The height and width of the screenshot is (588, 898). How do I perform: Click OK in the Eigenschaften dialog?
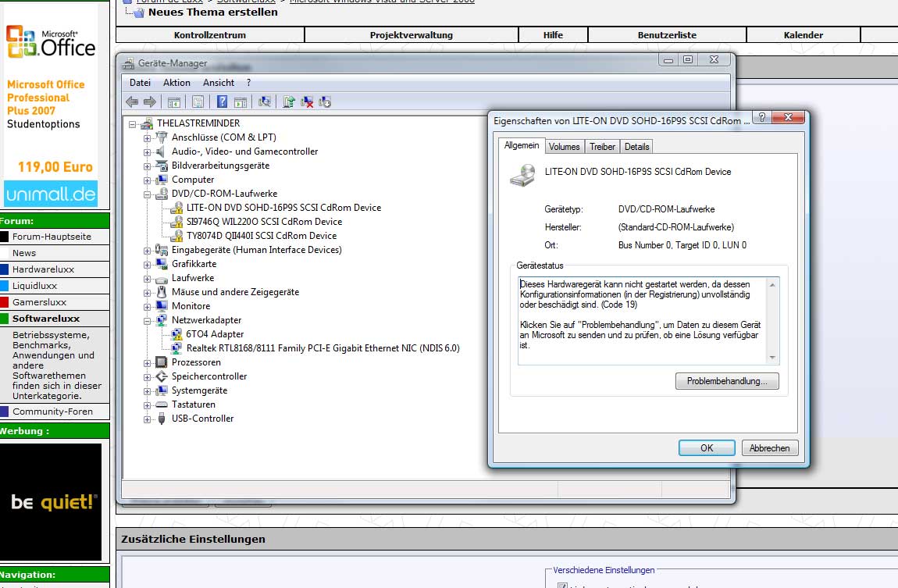tap(707, 447)
